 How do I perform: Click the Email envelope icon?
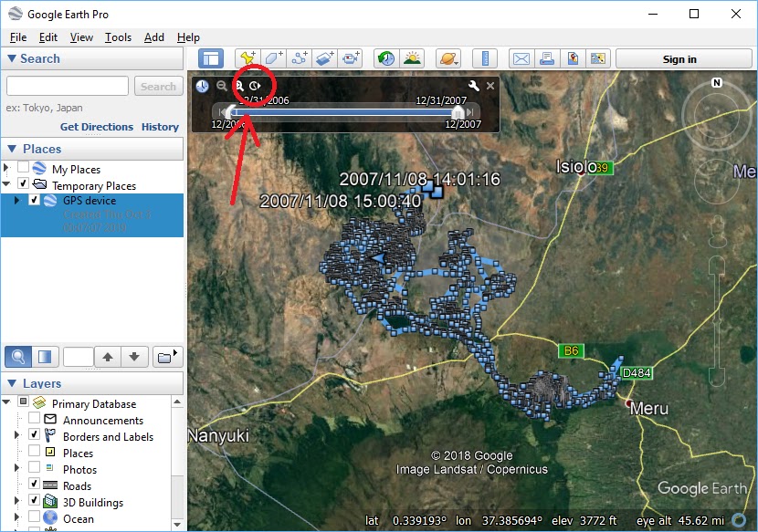point(521,58)
